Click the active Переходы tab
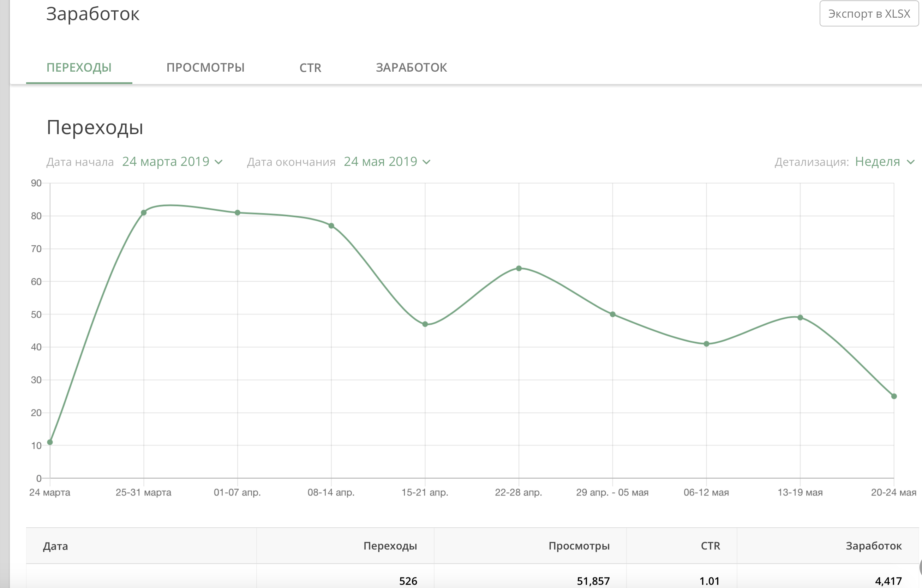This screenshot has width=922, height=588. 79,68
